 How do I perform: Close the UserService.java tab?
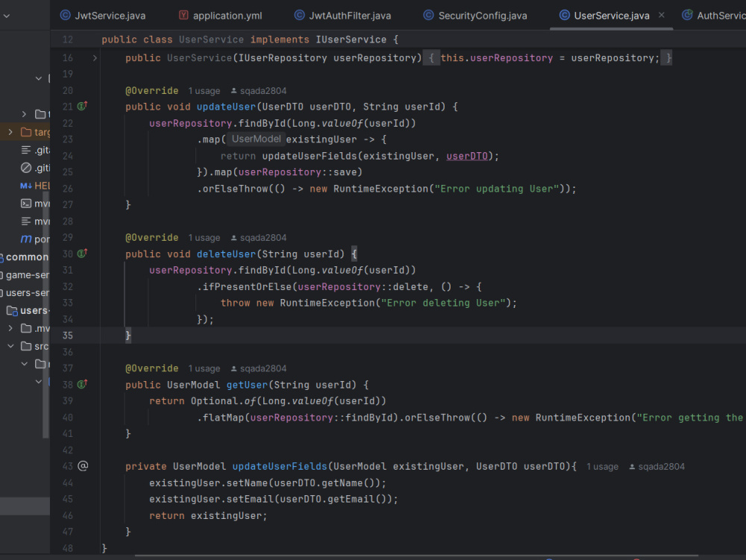pyautogui.click(x=661, y=15)
